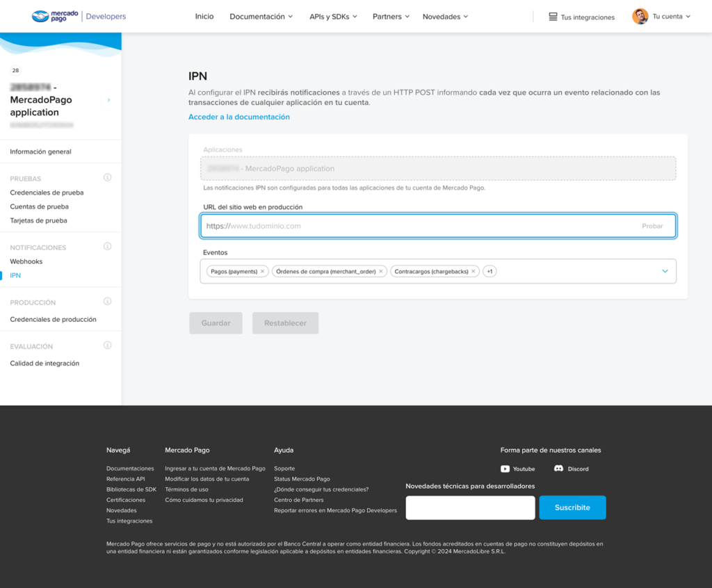Click info icon beside EVALUACIÓN section
The image size is (712, 588).
tap(108, 345)
